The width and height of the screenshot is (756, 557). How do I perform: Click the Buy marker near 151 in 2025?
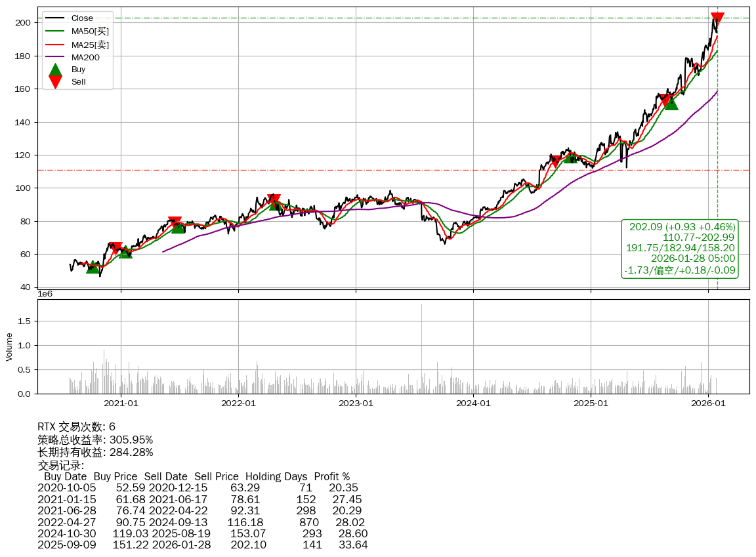coord(671,103)
